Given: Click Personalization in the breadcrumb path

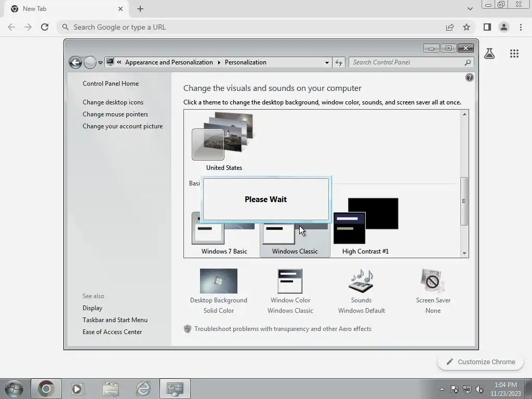Looking at the screenshot, I should point(246,62).
